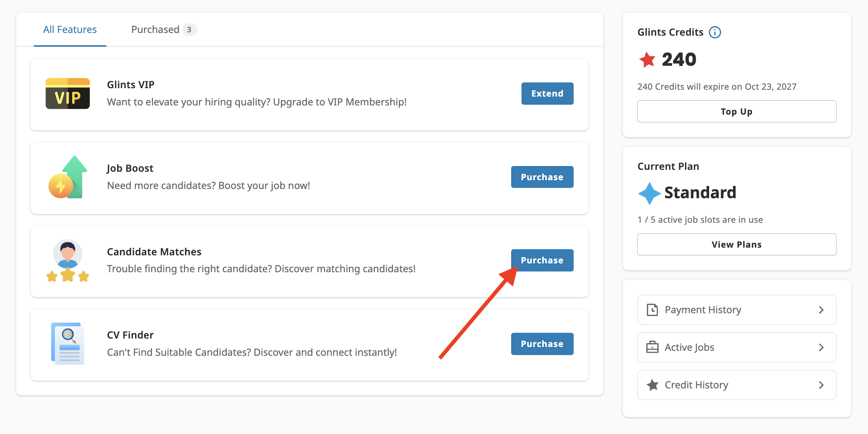Click the Active Jobs briefcase icon
This screenshot has height=434, width=868.
[x=653, y=347]
